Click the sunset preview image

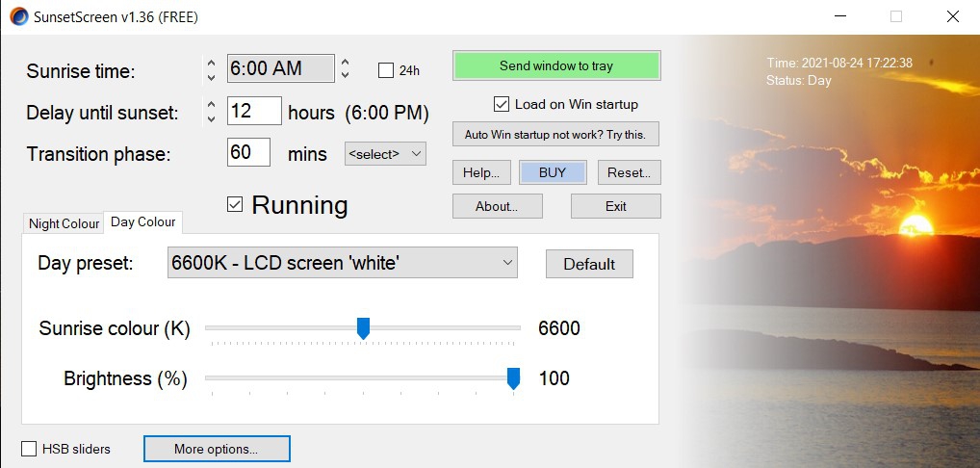(x=830, y=251)
